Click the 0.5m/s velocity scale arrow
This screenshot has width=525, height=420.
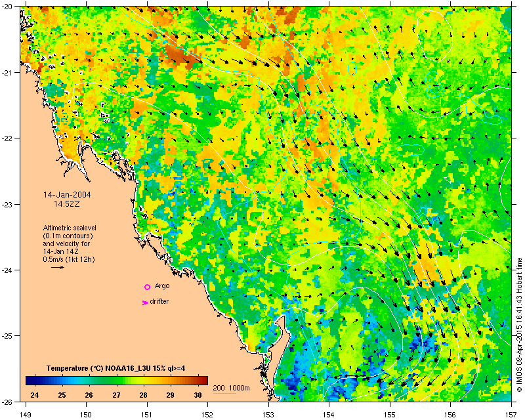tap(58, 267)
